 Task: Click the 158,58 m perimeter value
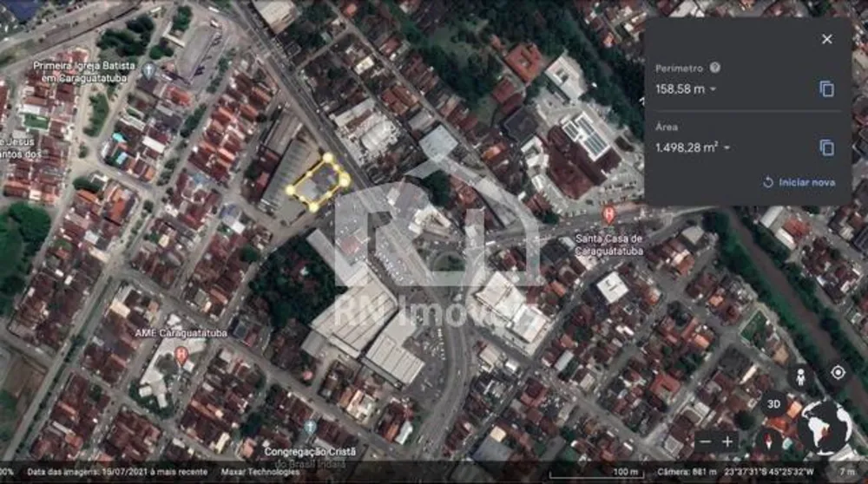681,89
